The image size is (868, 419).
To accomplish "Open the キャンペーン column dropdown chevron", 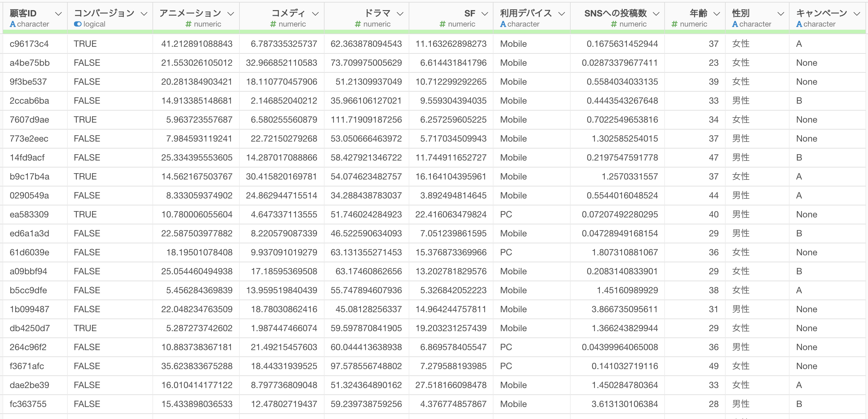I will coord(857,14).
